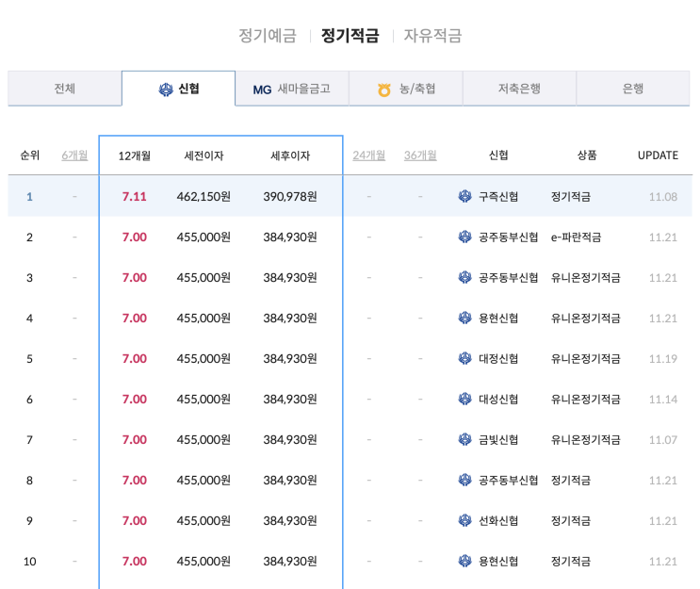Image resolution: width=700 pixels, height=589 pixels.
Task: Click the logo beside 공주동부신협 e-파란적금
Action: pos(464,237)
